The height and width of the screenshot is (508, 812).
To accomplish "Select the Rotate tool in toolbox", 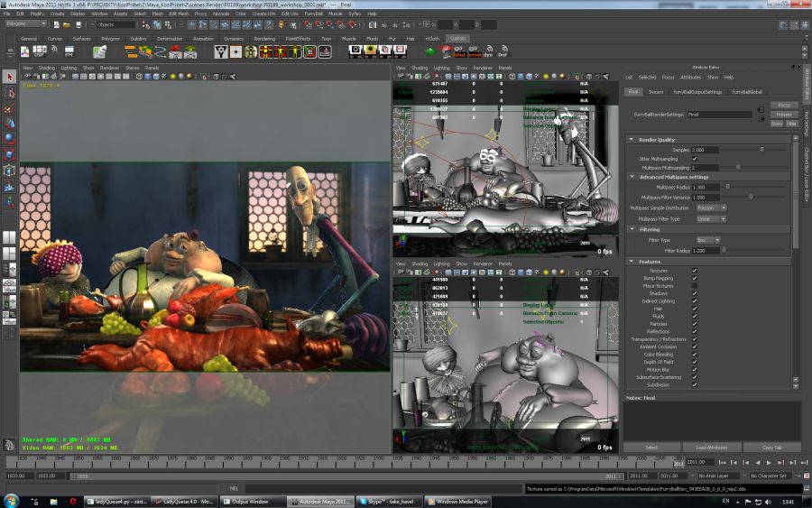I will (x=9, y=139).
